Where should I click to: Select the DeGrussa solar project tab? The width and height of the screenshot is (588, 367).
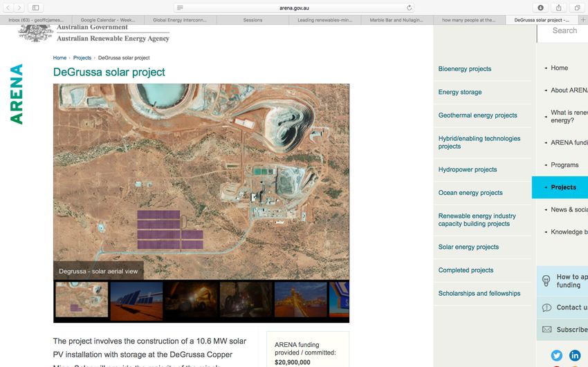pos(542,20)
